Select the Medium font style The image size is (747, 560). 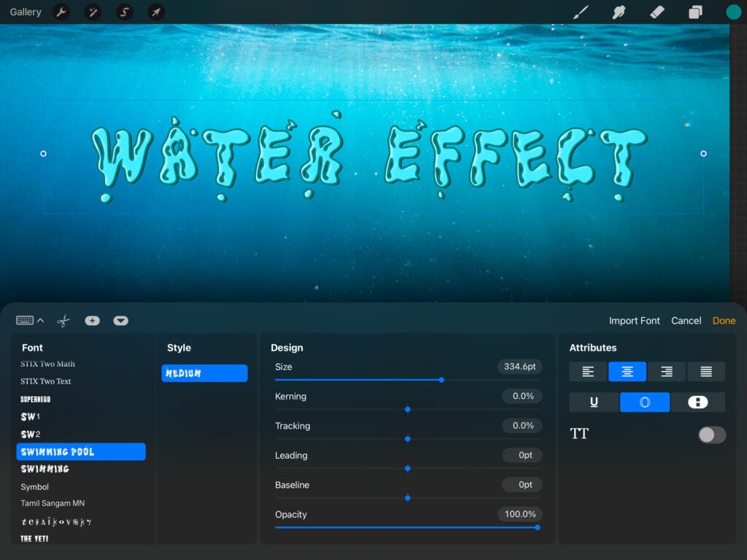click(x=204, y=373)
